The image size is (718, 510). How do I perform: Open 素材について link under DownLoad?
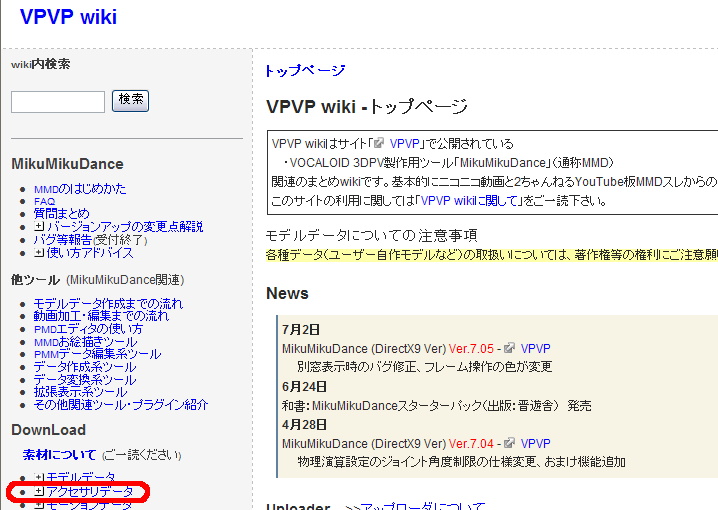[x=59, y=455]
